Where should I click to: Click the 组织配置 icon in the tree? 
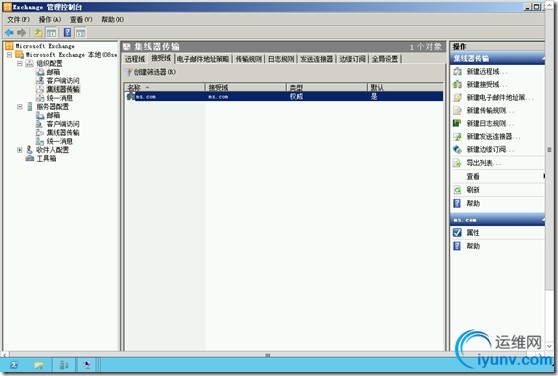click(30, 63)
